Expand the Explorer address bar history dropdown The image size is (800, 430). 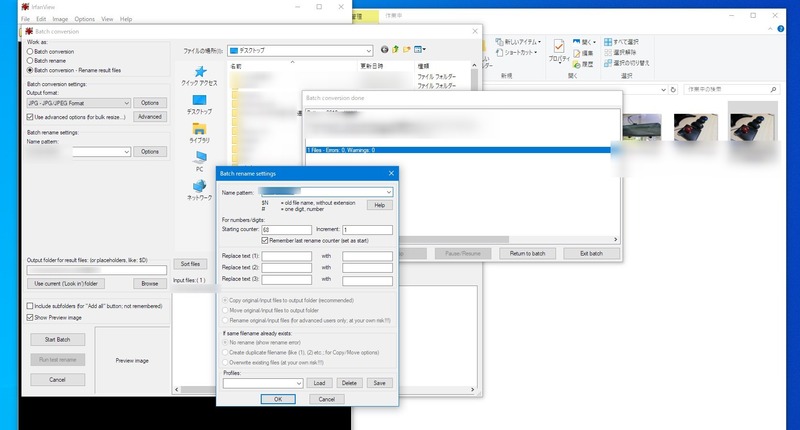coord(663,90)
